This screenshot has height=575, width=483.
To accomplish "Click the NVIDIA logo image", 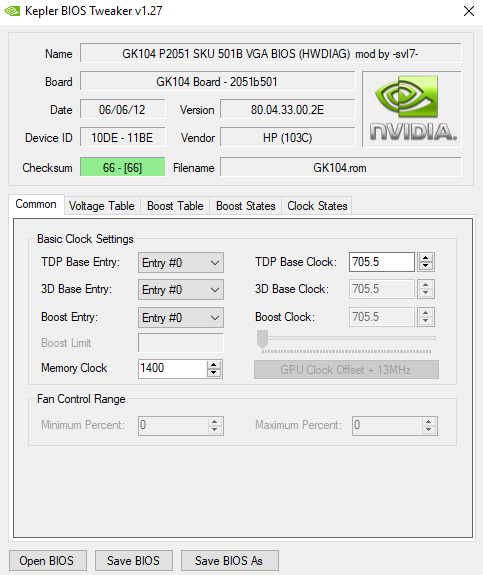I will [412, 109].
